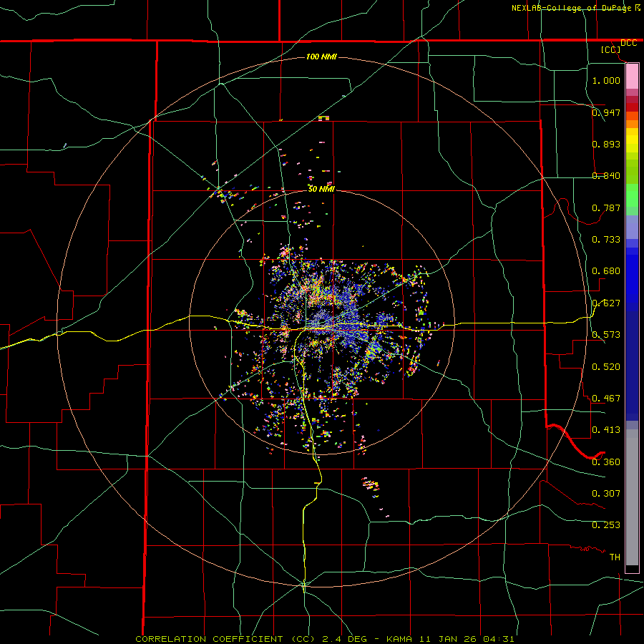
Task: Click the Correlation Coefficient KAMA caption
Action: [324, 639]
